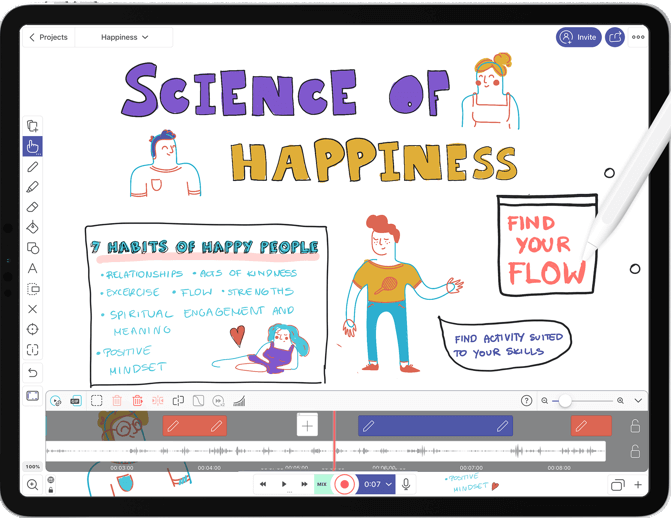Open the share export button
The image size is (671, 518).
tap(615, 37)
